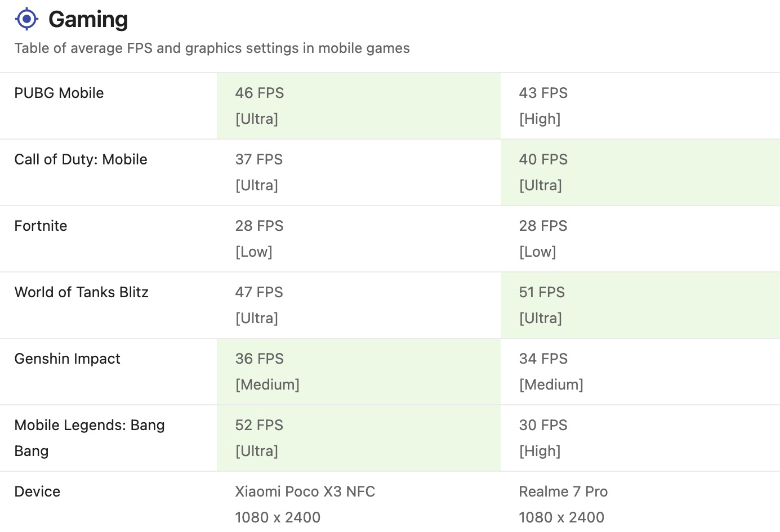Select the 46 FPS Ultra cell

pyautogui.click(x=359, y=106)
